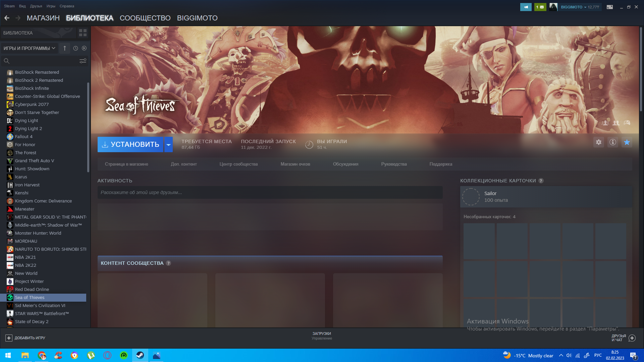The height and width of the screenshot is (362, 644).
Task: Click the main page scrollbar
Action: tap(641, 69)
